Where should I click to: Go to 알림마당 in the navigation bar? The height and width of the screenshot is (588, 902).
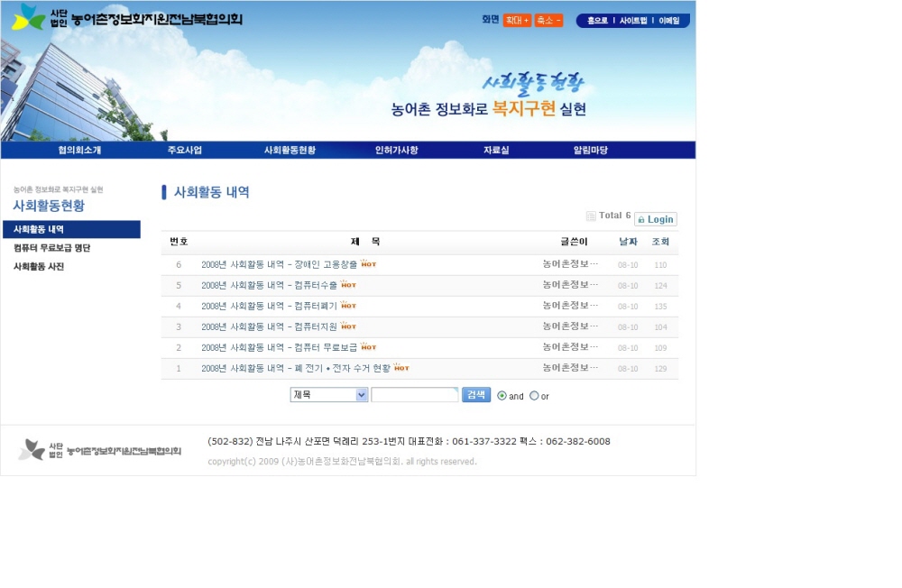591,150
